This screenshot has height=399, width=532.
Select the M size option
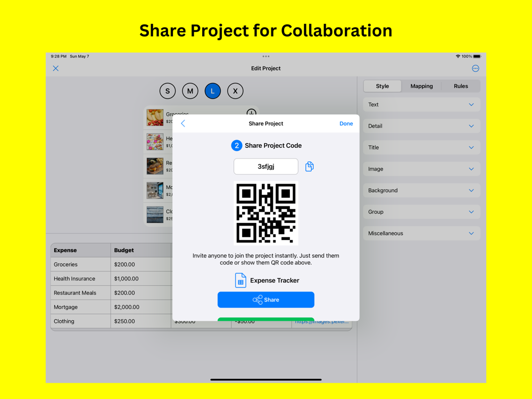pos(190,91)
